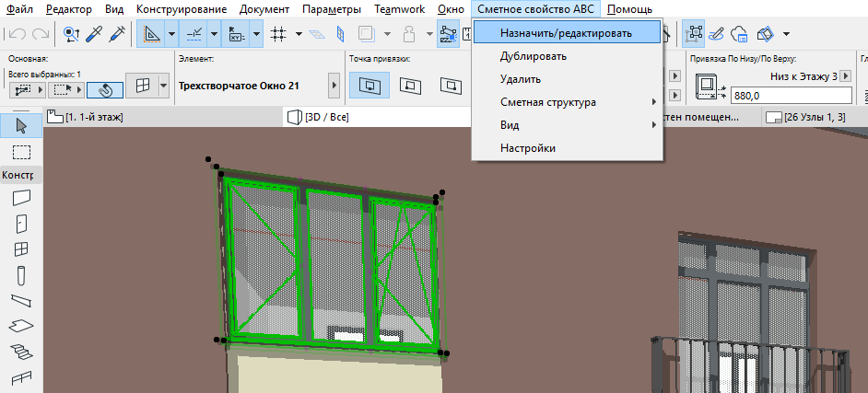Viewport: 868px width, 393px height.
Task: Open the Конструирование menu
Action: tap(182, 9)
